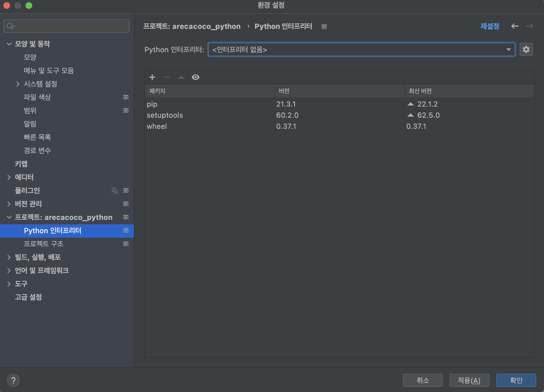The height and width of the screenshot is (392, 544).
Task: Select 메뉴 및 도구 모음 settings
Action: click(x=49, y=71)
